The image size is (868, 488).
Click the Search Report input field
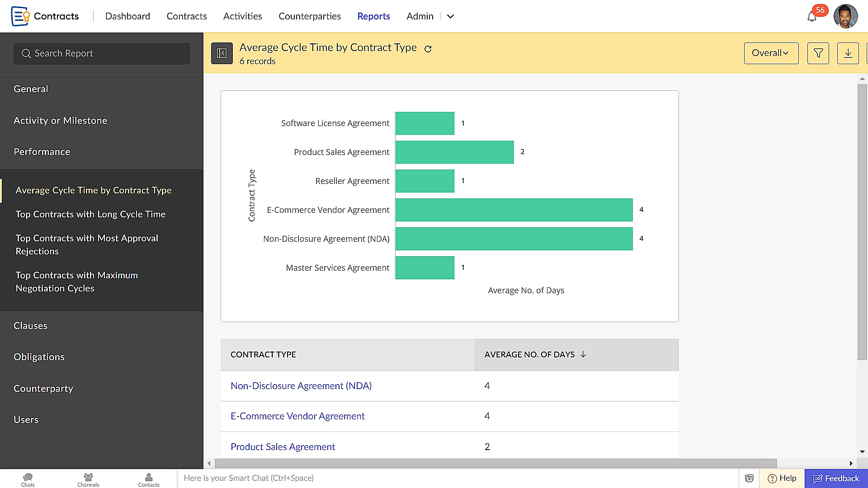(102, 53)
